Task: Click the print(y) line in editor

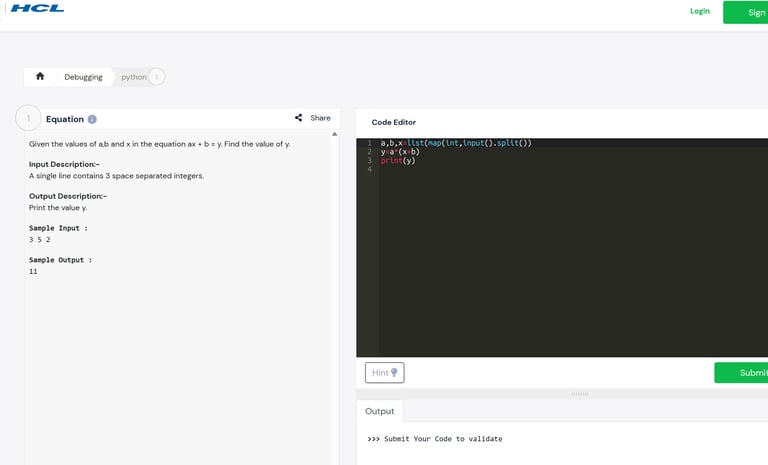Action: pos(398,160)
